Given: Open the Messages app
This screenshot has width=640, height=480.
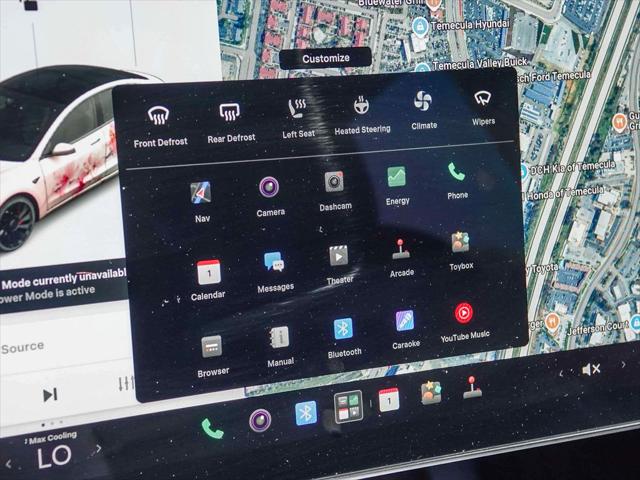Looking at the screenshot, I should 275,272.
